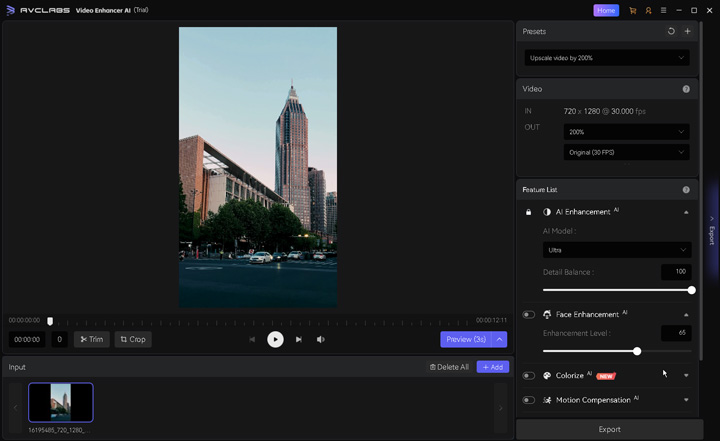Open the 200% output size dropdown
Viewport: 720px width, 441px height.
626,132
